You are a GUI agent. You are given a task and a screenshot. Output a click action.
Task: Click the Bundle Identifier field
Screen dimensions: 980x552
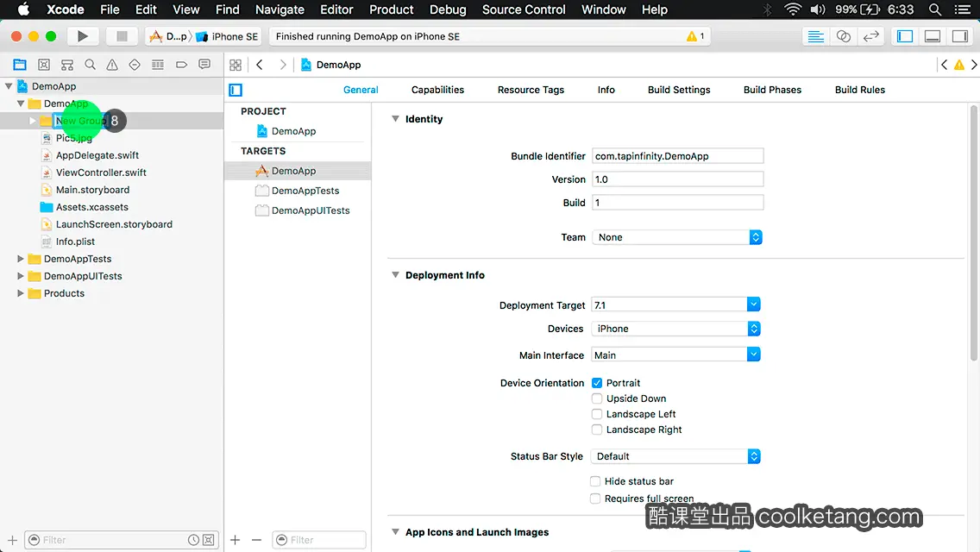click(677, 155)
